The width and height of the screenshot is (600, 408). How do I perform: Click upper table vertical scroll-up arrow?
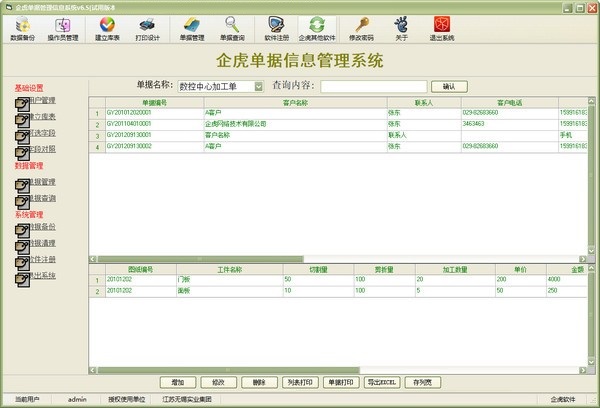592,101
